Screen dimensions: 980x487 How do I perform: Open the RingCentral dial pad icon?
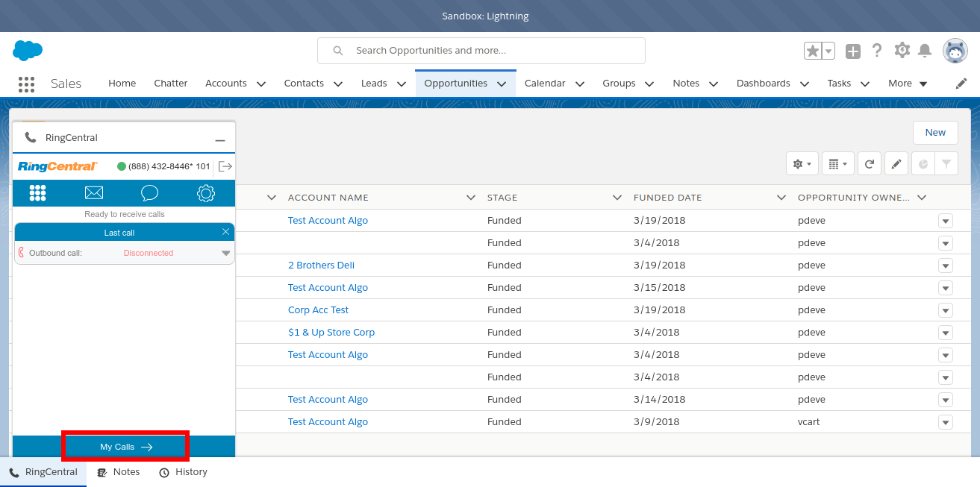click(x=38, y=193)
